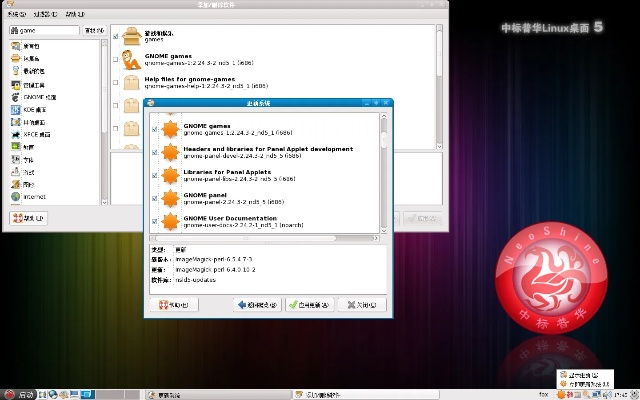Choose first entry in the tray popup menu
This screenshot has height=400, width=640.
coord(584,375)
